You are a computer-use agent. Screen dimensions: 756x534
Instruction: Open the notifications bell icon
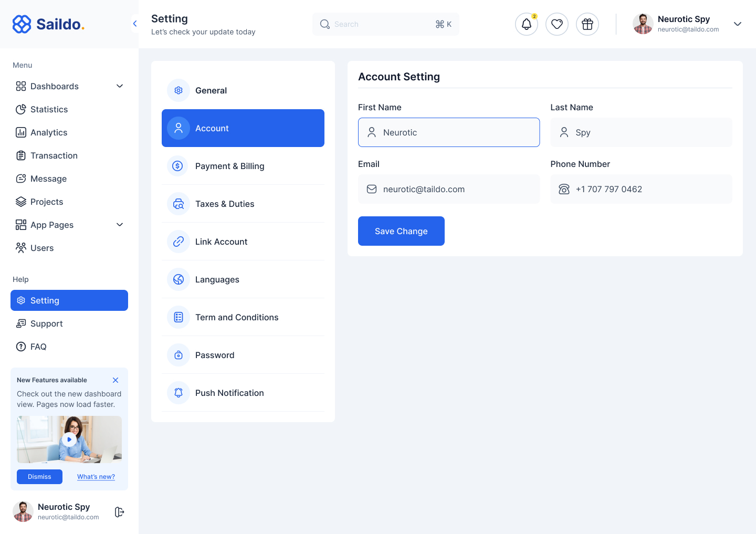pos(526,24)
